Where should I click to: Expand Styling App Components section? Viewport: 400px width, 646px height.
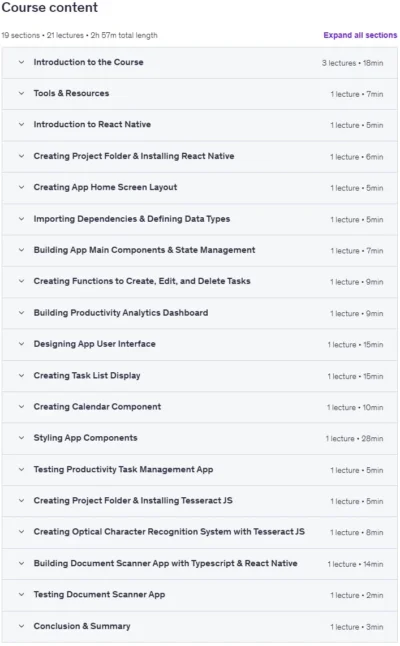pos(199,438)
